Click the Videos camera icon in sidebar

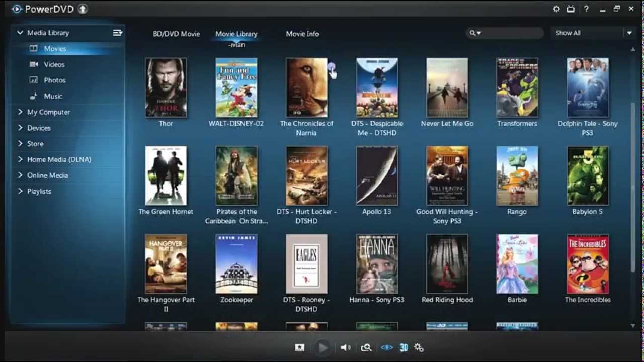click(34, 64)
